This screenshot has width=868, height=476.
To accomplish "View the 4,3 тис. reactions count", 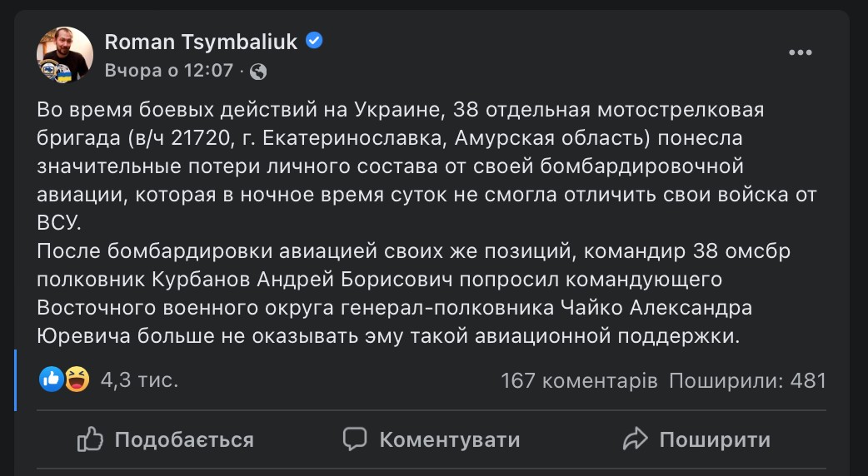I will coord(139,380).
